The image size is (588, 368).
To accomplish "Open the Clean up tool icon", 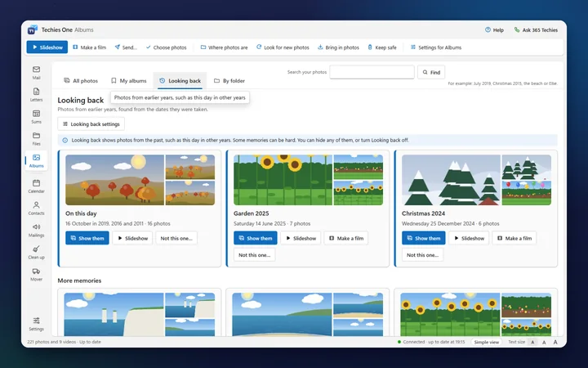I will tap(37, 253).
